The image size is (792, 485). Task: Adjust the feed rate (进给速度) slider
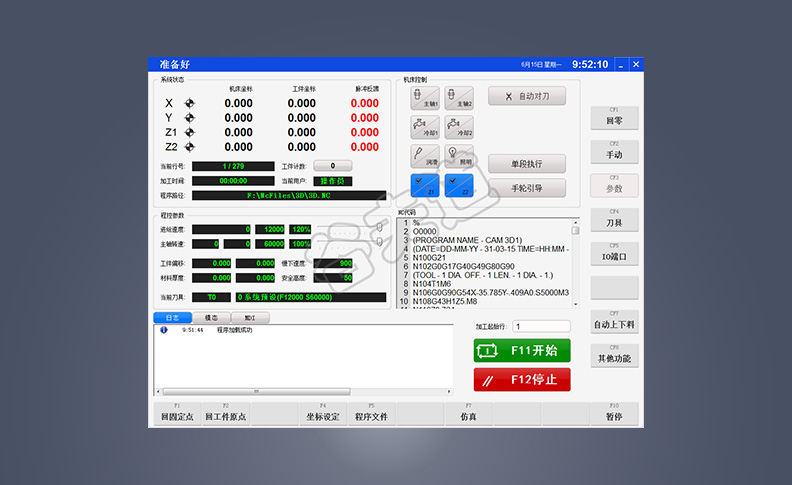[x=378, y=229]
